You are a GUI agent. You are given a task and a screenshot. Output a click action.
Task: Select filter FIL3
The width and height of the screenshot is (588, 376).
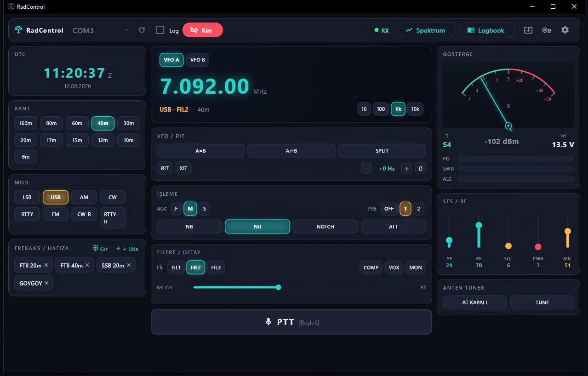click(x=216, y=268)
